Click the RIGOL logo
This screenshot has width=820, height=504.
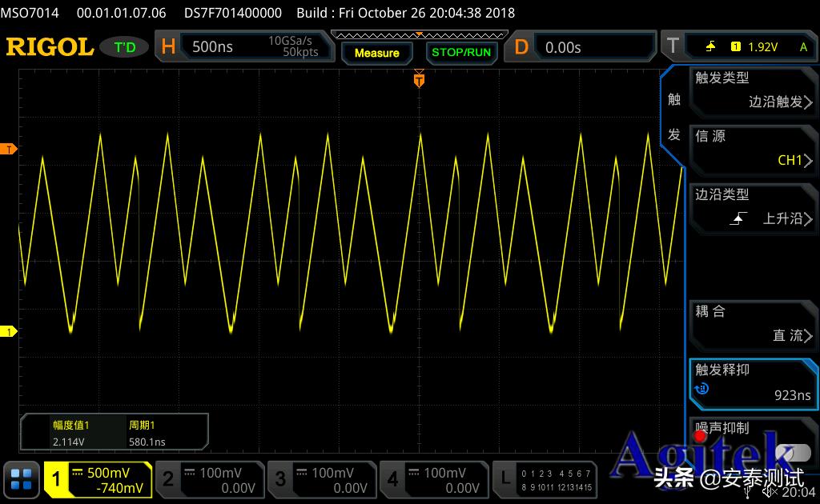click(50, 47)
